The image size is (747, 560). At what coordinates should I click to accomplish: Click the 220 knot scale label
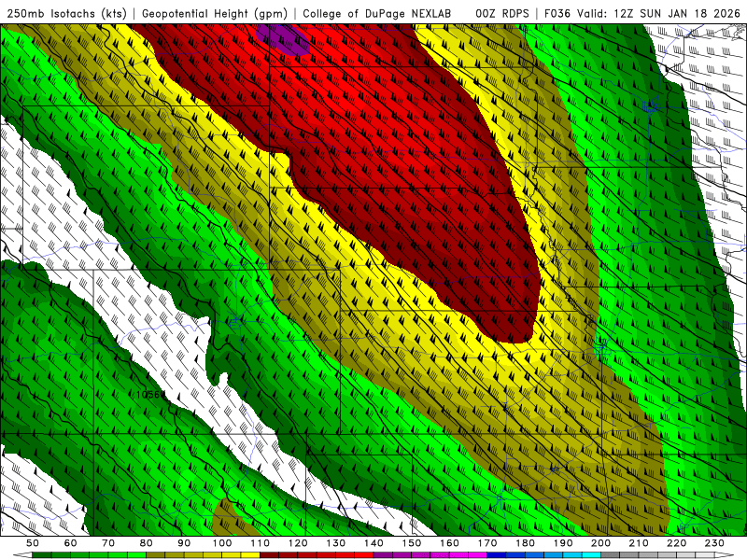tap(676, 543)
